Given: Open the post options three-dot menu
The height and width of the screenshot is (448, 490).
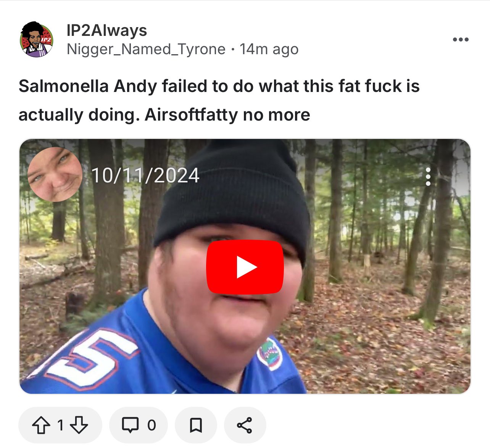Looking at the screenshot, I should click(x=461, y=40).
